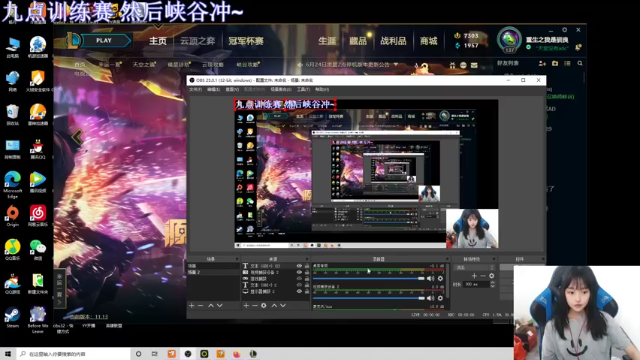Remove selected source with minus button
The image size is (640, 360).
[x=255, y=305]
